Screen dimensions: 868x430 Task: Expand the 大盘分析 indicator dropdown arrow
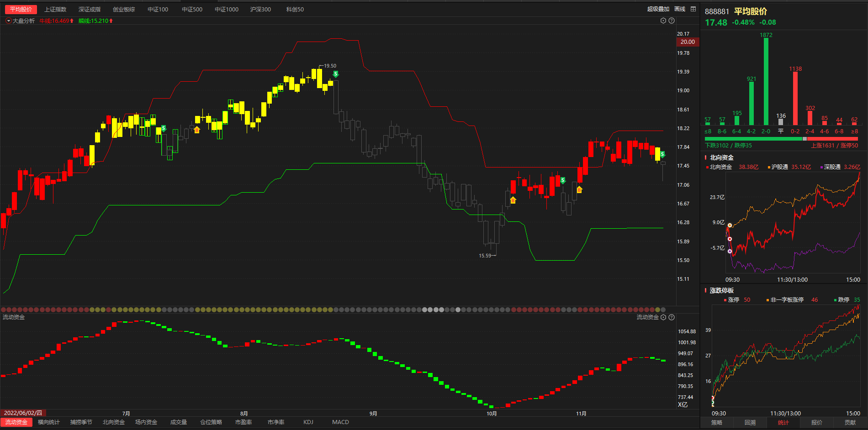tap(8, 21)
